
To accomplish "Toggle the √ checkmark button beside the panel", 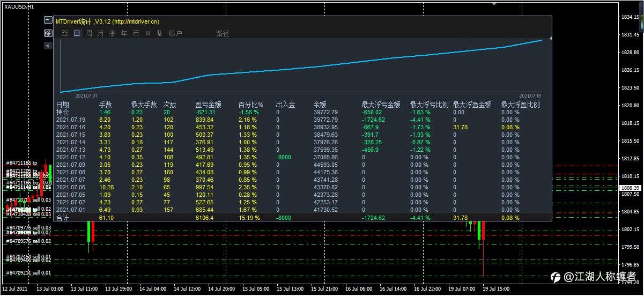I will [x=48, y=46].
